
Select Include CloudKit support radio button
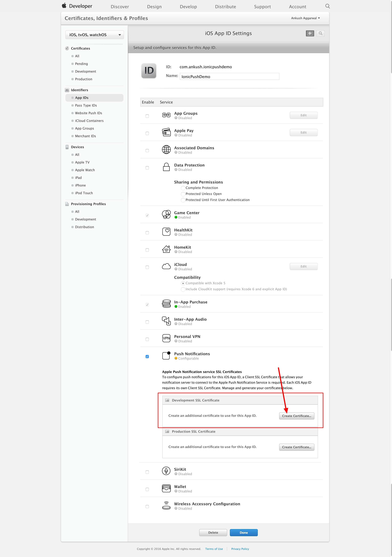click(183, 289)
